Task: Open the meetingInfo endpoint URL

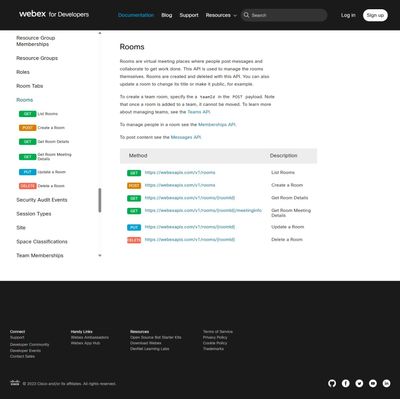Action: click(x=203, y=211)
